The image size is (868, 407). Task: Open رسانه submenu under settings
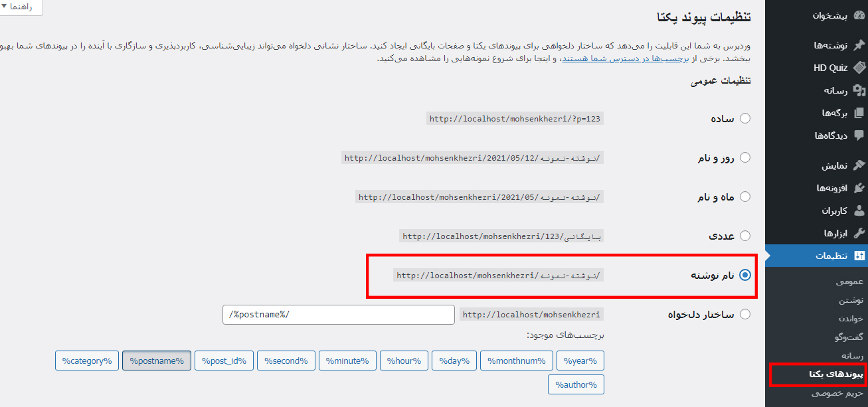[x=851, y=356]
